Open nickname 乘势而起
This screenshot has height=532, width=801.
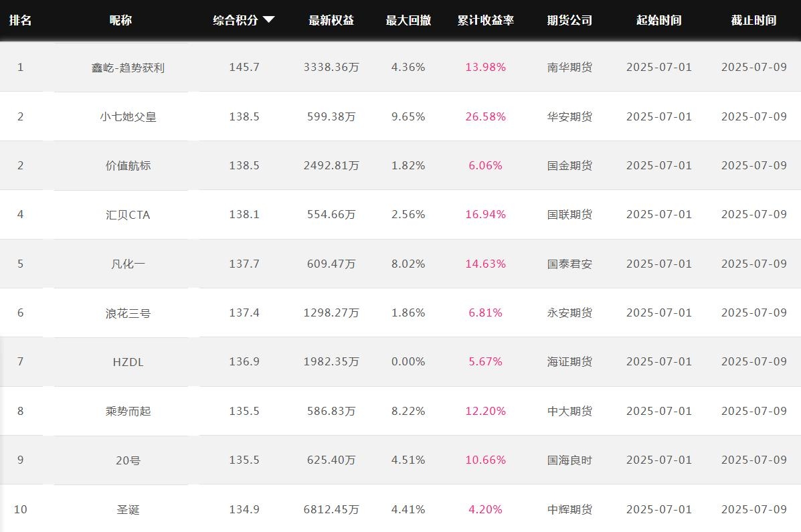pos(128,411)
